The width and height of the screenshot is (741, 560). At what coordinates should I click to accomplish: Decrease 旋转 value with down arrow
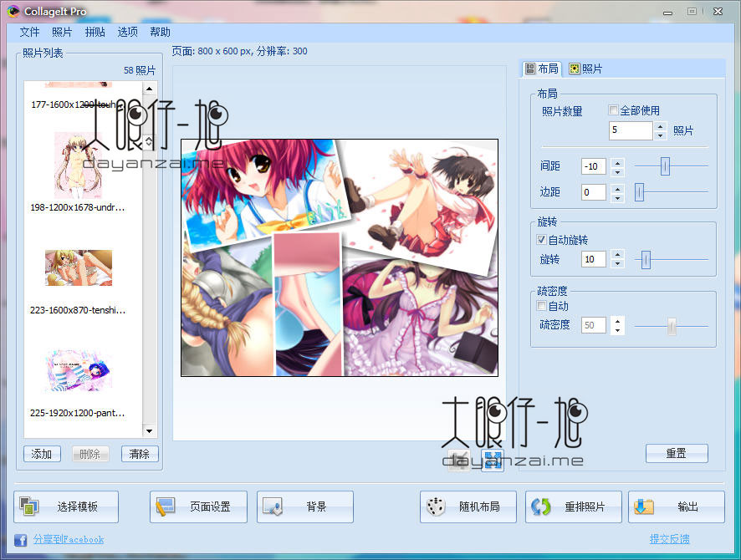pyautogui.click(x=618, y=264)
